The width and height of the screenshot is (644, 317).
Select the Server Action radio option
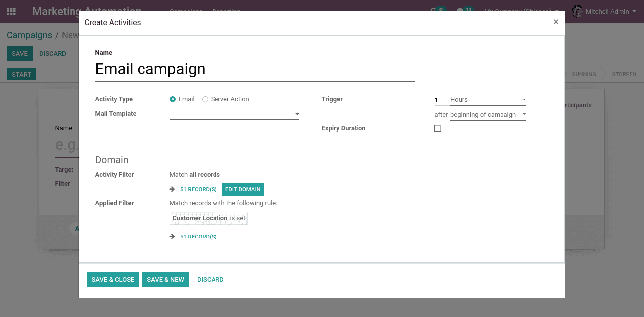(205, 99)
